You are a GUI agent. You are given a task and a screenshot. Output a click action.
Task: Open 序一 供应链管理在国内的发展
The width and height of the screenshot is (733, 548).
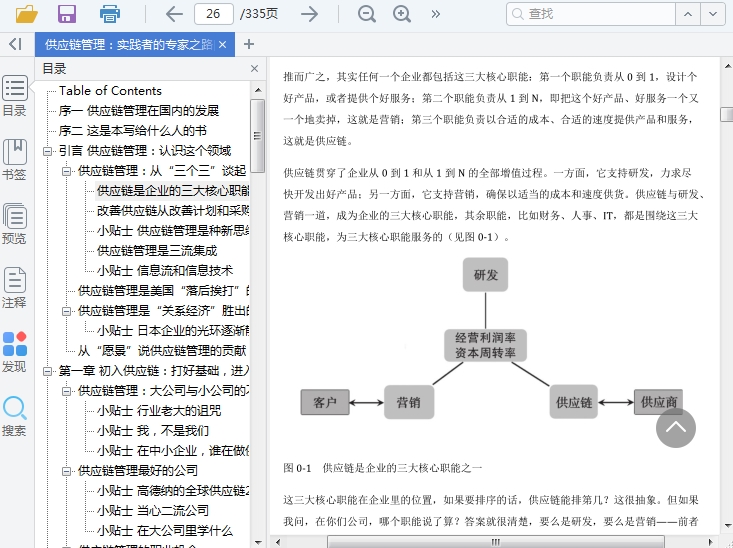pyautogui.click(x=139, y=111)
